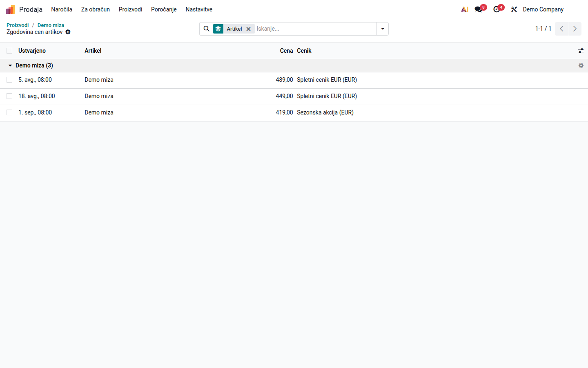
Task: Click the date 18. avg., 08:00
Action: pos(37,96)
